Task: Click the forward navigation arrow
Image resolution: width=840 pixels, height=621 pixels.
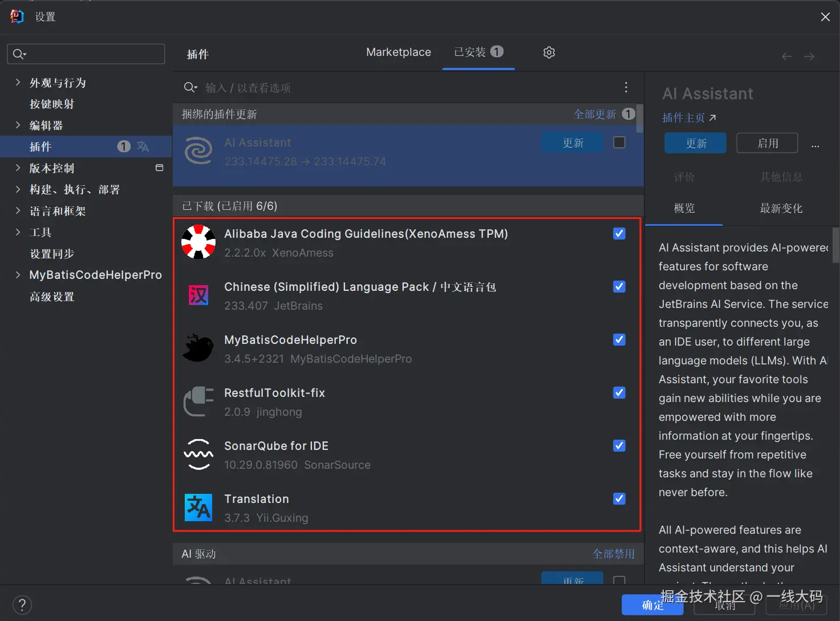Action: tap(809, 56)
